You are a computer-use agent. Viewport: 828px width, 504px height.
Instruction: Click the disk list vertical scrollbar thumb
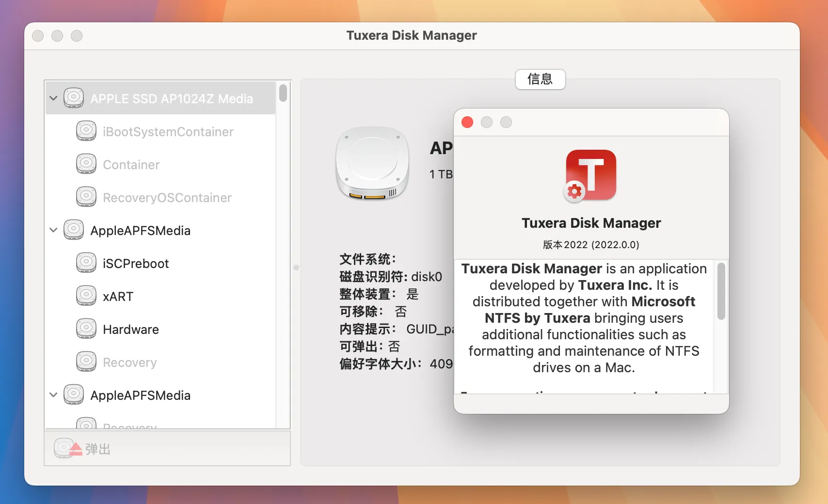tap(283, 93)
